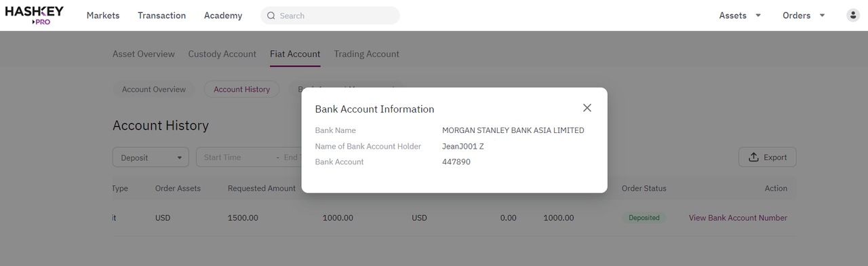Image resolution: width=868 pixels, height=266 pixels.
Task: Switch to the Asset Overview tab
Action: pos(144,54)
